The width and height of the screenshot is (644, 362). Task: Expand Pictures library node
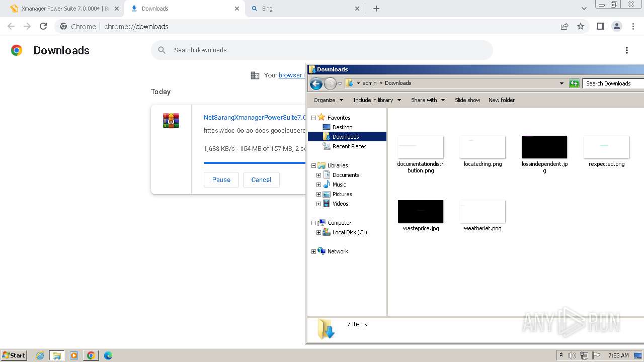click(x=318, y=194)
